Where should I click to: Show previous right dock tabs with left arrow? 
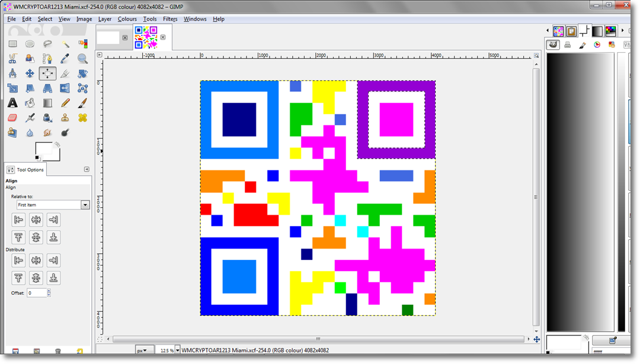pyautogui.click(x=548, y=31)
